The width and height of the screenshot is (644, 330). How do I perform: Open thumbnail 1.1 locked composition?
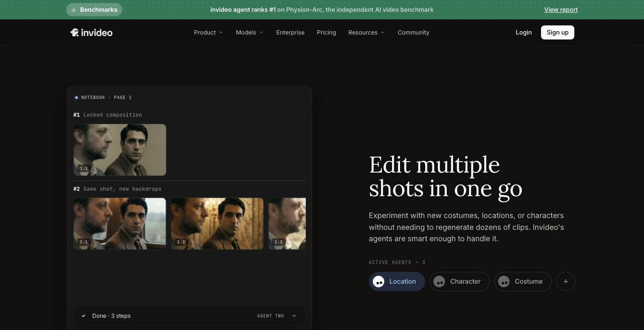120,150
